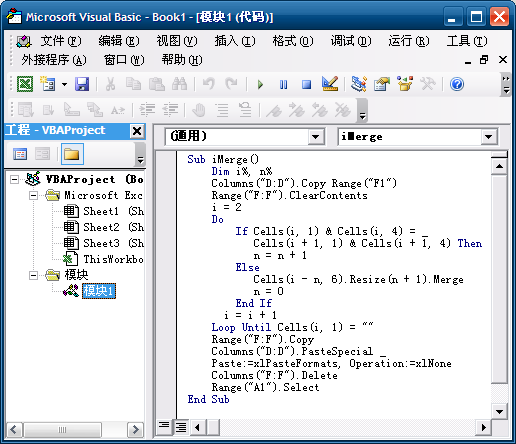Open the 调试(D) menu
This screenshot has width=516, height=444.
(351, 41)
